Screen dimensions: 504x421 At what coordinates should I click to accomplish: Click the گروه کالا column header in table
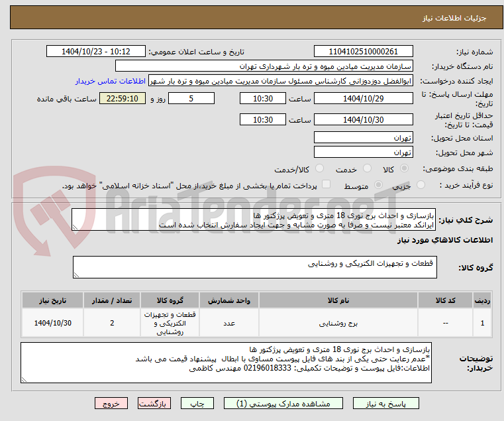[x=170, y=300]
